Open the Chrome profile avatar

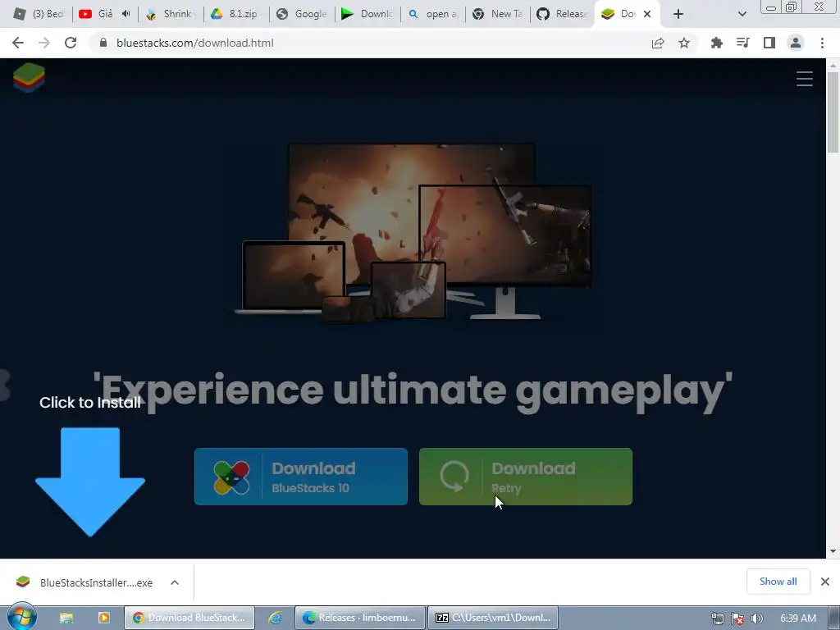point(796,43)
